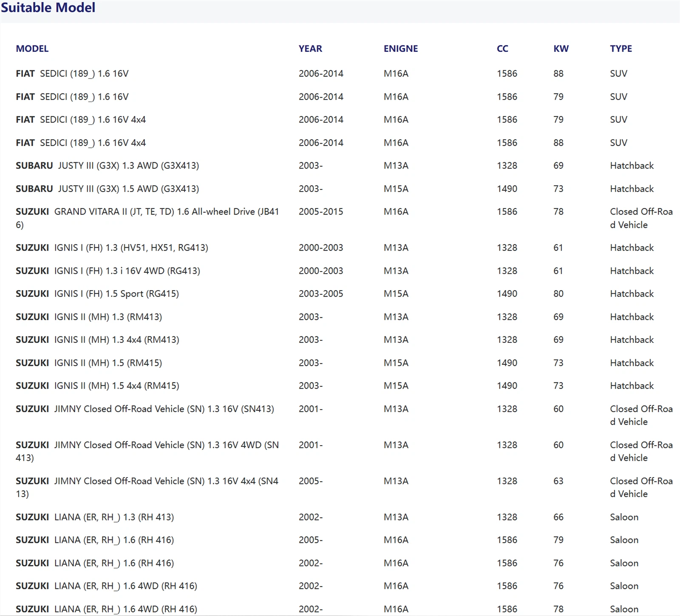Click SUZUKI LIANA 1.3 (RH 413) row
The width and height of the screenshot is (680, 616).
click(x=340, y=517)
